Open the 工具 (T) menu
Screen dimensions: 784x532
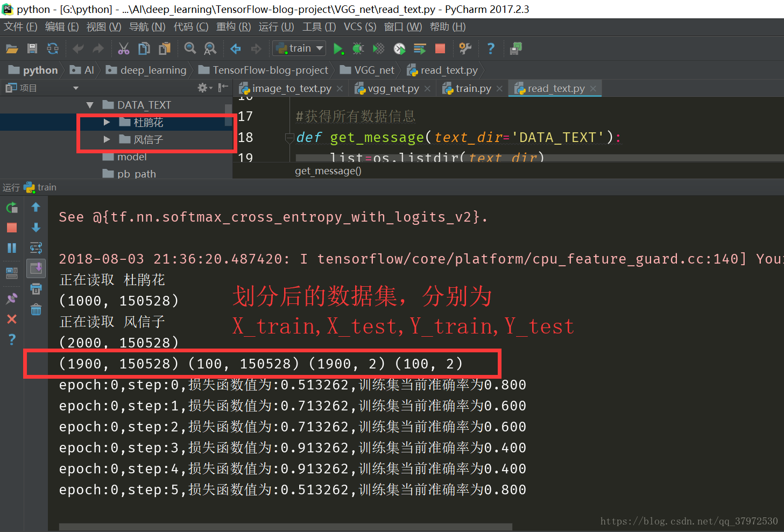(319, 27)
